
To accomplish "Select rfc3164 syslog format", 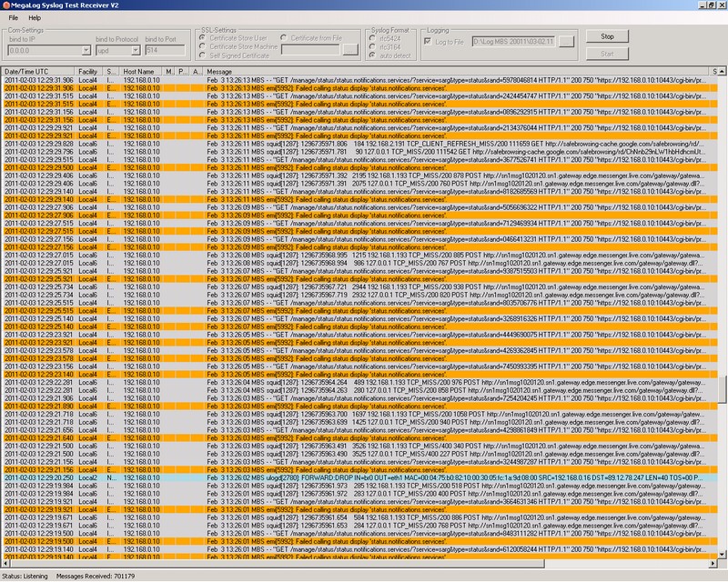I will [x=372, y=47].
